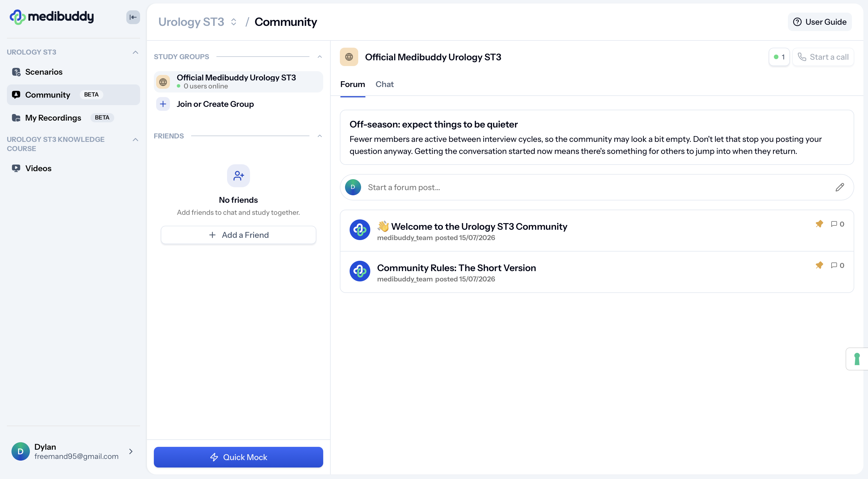
Task: Click the globe icon in group header
Action: [x=349, y=57]
